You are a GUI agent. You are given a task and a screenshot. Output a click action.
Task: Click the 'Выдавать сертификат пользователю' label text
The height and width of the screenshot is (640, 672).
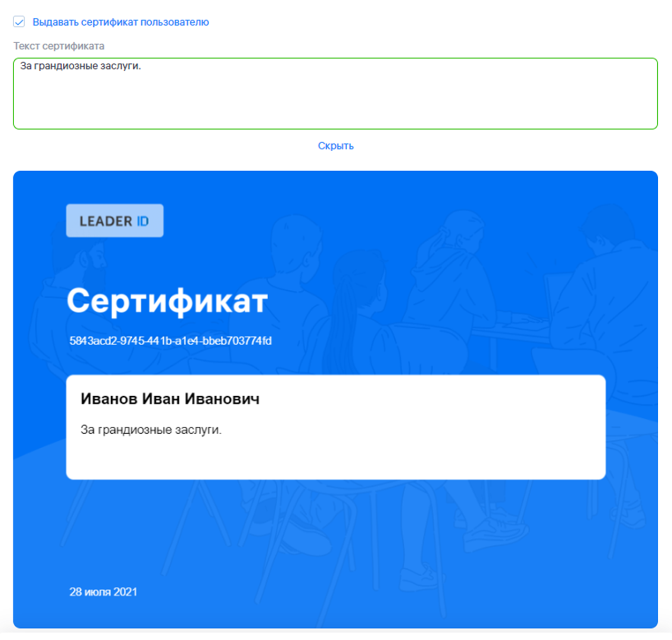[x=121, y=22]
